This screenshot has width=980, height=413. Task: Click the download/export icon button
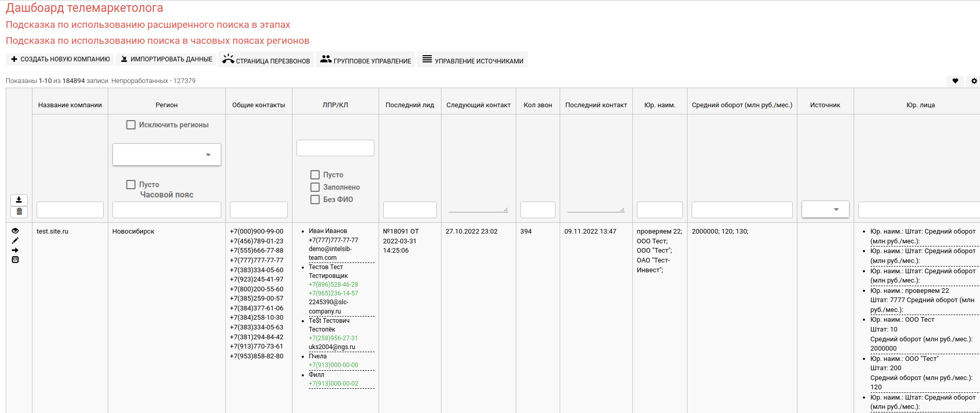[x=19, y=200]
